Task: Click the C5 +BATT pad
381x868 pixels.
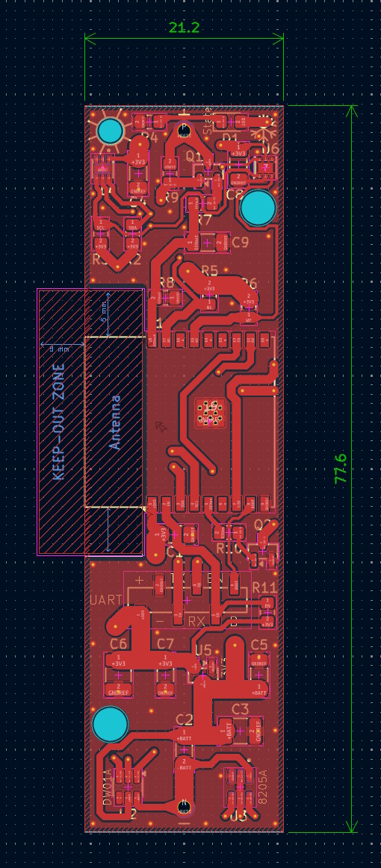Action: coord(259,690)
